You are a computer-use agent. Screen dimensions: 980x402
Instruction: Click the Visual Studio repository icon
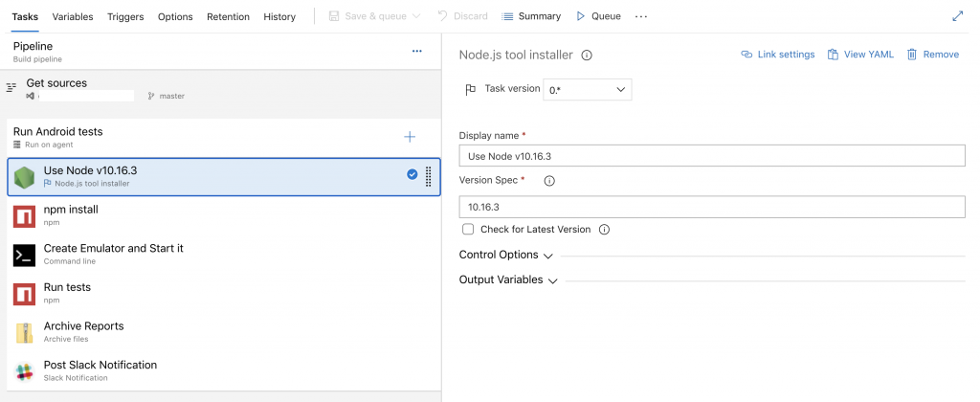pyautogui.click(x=30, y=97)
